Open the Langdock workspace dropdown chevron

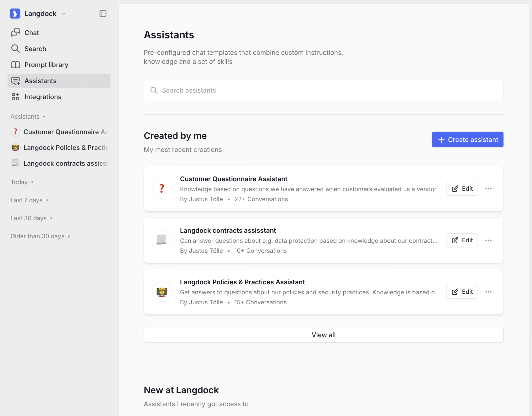(x=63, y=14)
